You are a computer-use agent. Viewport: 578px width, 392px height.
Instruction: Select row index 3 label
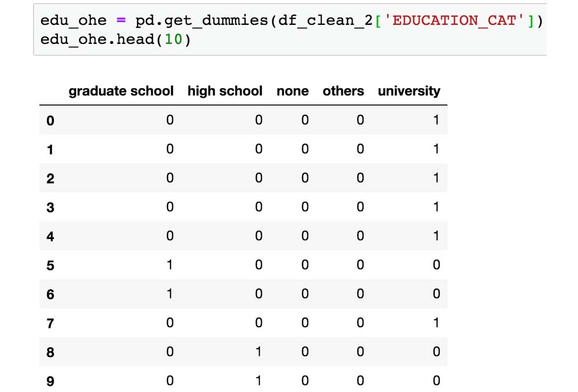50,207
